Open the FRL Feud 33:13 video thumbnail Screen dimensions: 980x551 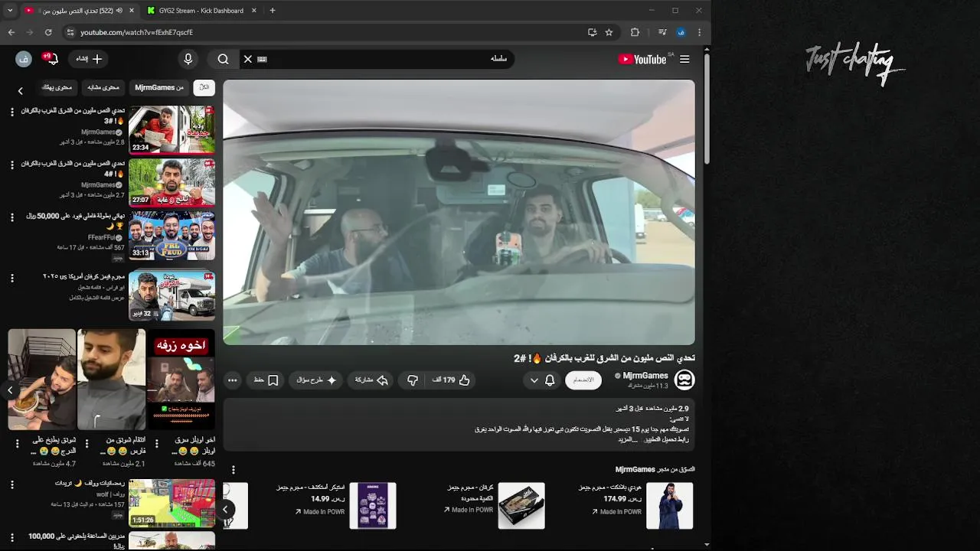(x=171, y=235)
